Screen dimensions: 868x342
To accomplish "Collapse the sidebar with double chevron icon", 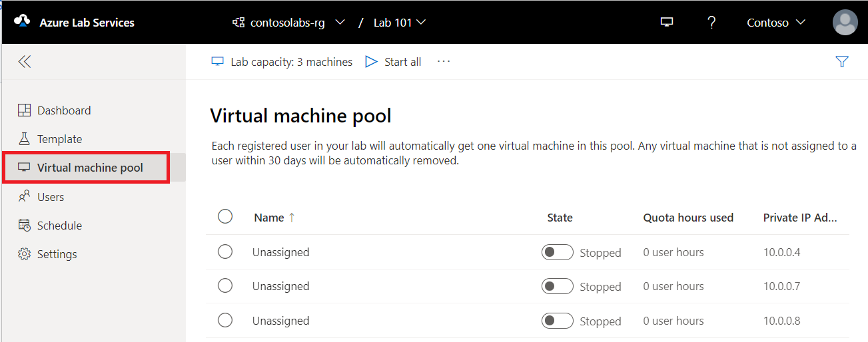I will [25, 62].
